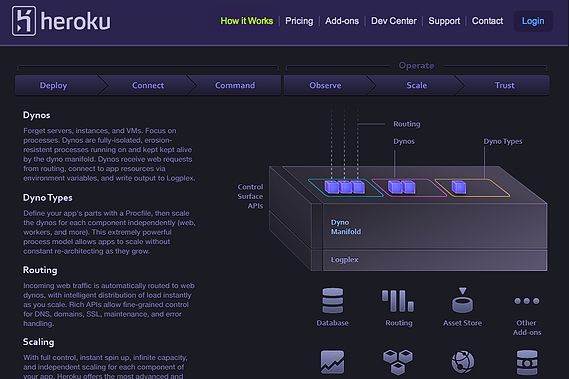This screenshot has width=569, height=379.
Task: Click the cyan-outlined three-dyno group
Action: (345, 188)
